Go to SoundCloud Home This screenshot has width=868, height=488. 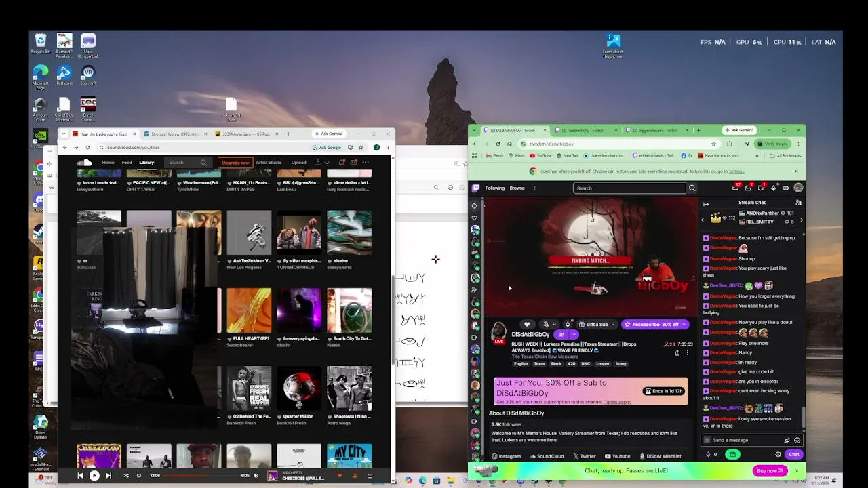[x=108, y=163]
